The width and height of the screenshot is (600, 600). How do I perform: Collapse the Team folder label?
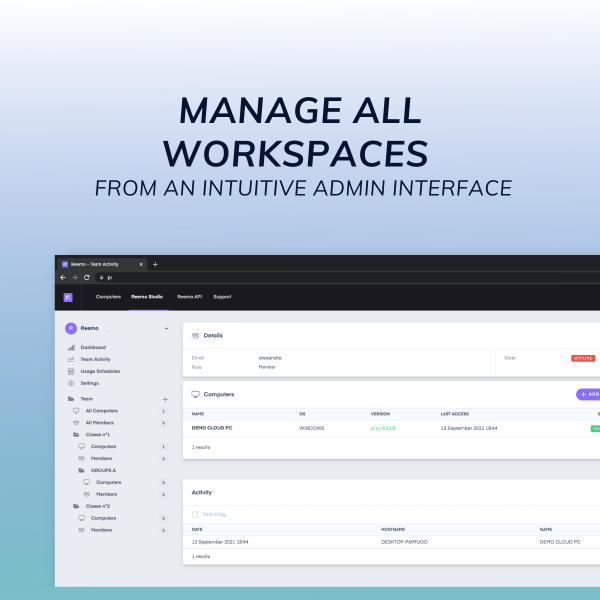tap(87, 399)
